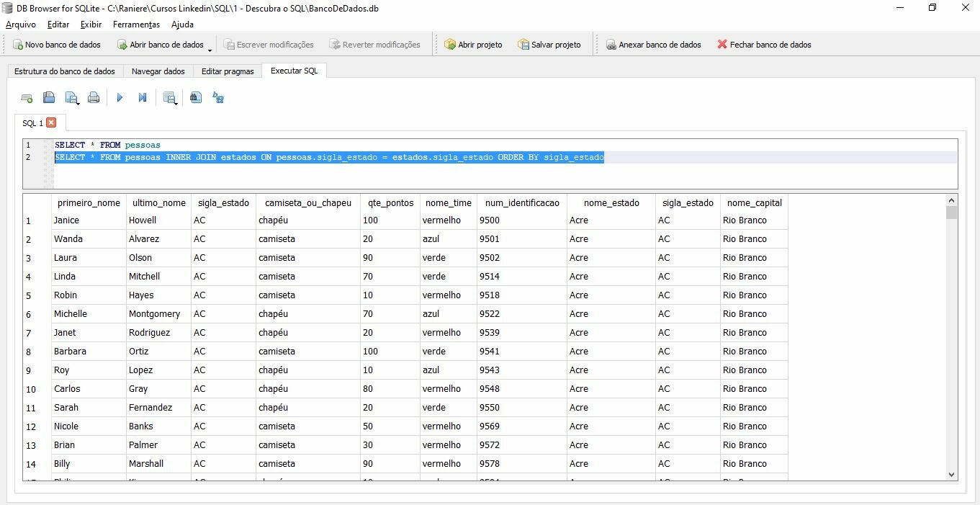The height and width of the screenshot is (505, 980).
Task: Open the Ferramentas menu
Action: (x=136, y=24)
